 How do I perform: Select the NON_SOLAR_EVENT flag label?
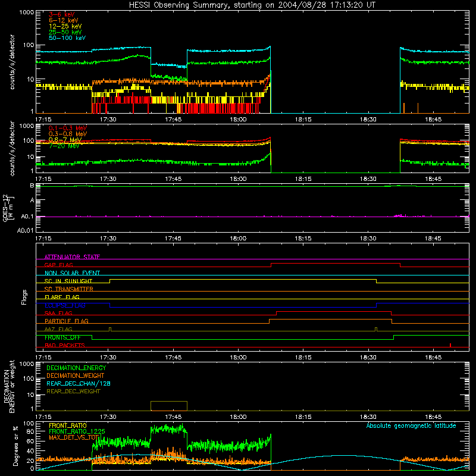(x=72, y=273)
